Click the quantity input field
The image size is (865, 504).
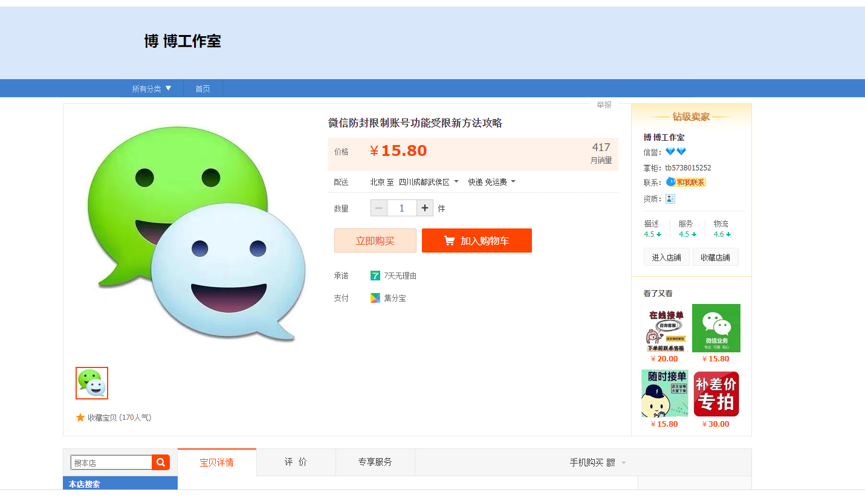(402, 208)
